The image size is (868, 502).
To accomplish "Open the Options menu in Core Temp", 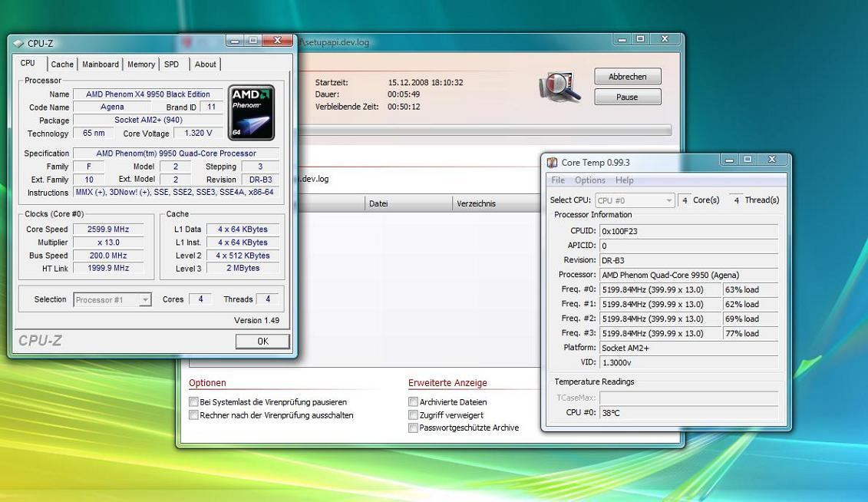I will [590, 180].
